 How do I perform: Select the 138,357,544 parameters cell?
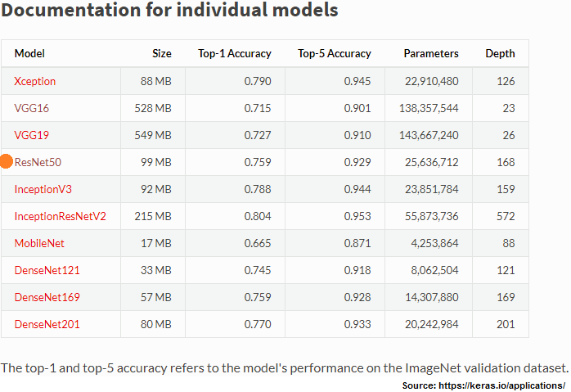429,108
